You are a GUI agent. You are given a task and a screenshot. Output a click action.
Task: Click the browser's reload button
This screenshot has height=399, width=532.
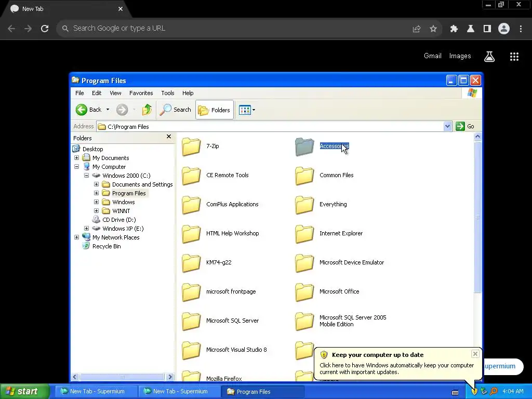45,29
